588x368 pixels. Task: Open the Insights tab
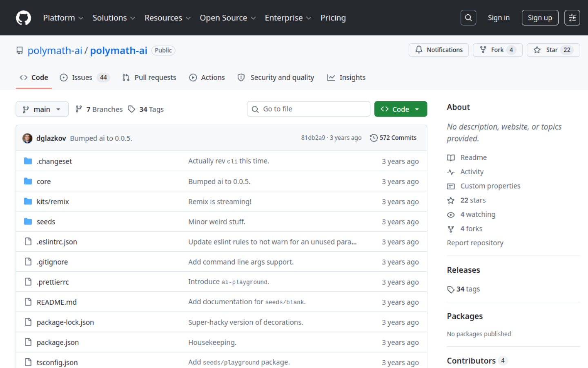[347, 77]
